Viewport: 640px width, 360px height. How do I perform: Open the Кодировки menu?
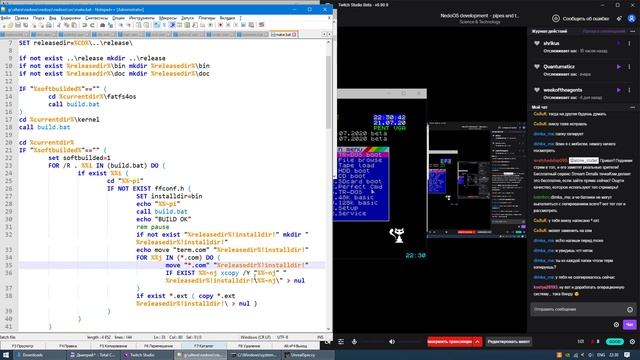pyautogui.click(x=71, y=18)
